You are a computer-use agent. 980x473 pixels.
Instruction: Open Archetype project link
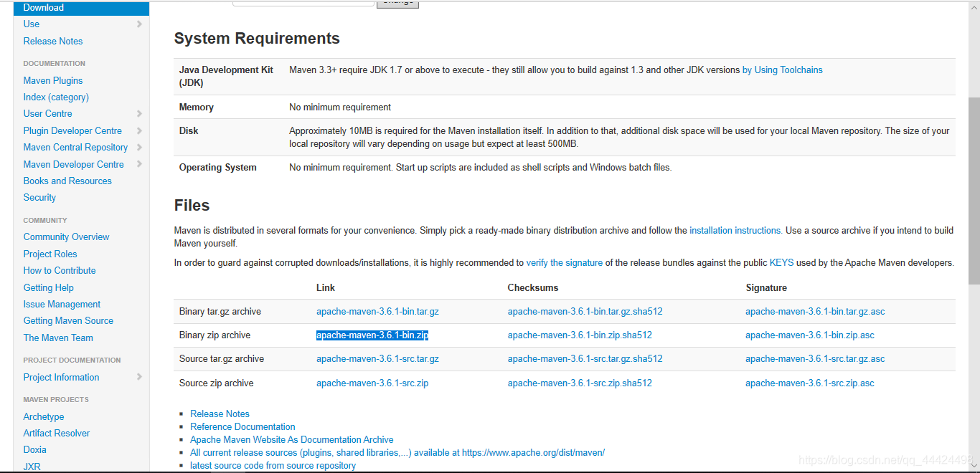[x=44, y=417]
